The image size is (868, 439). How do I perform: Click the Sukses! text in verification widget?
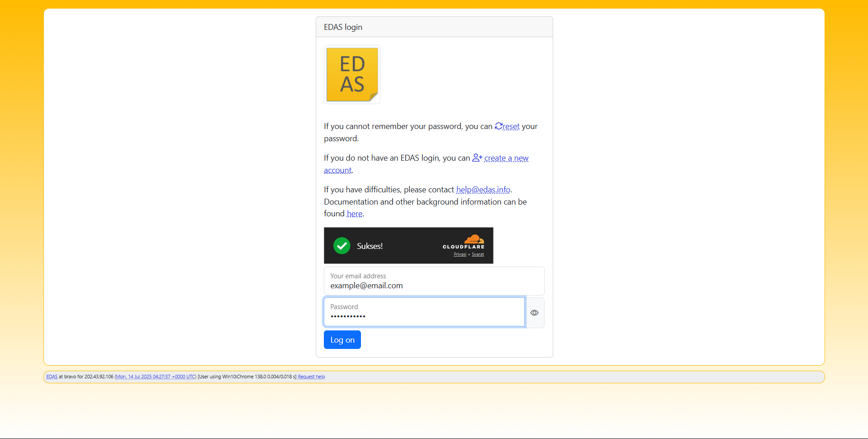370,246
